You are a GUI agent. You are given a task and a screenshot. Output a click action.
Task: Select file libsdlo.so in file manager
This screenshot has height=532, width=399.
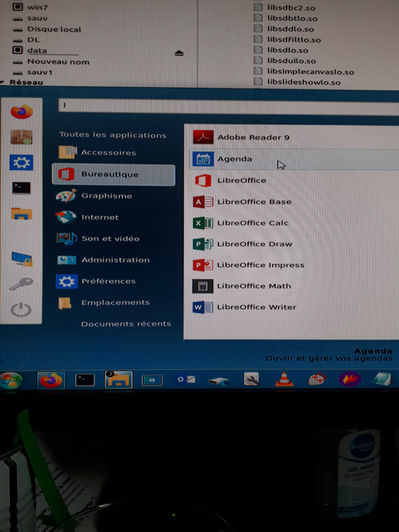pyautogui.click(x=281, y=51)
